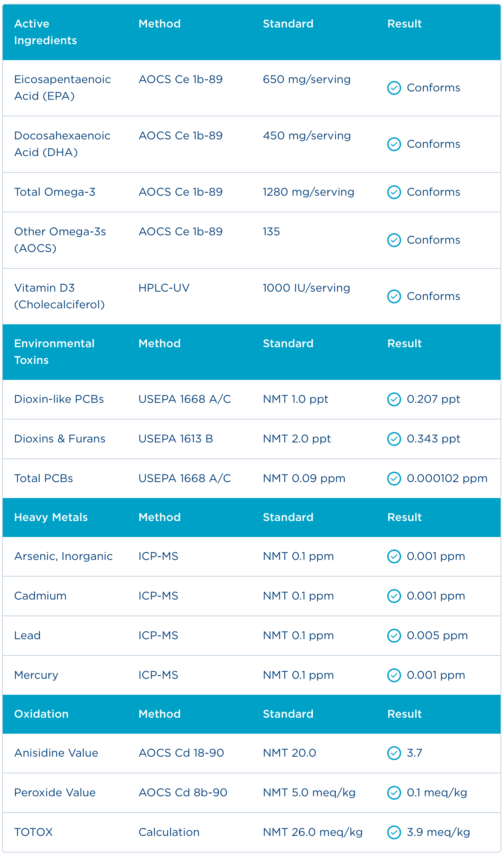The width and height of the screenshot is (504, 855).
Task: Select the TOTOX row label
Action: [x=33, y=832]
